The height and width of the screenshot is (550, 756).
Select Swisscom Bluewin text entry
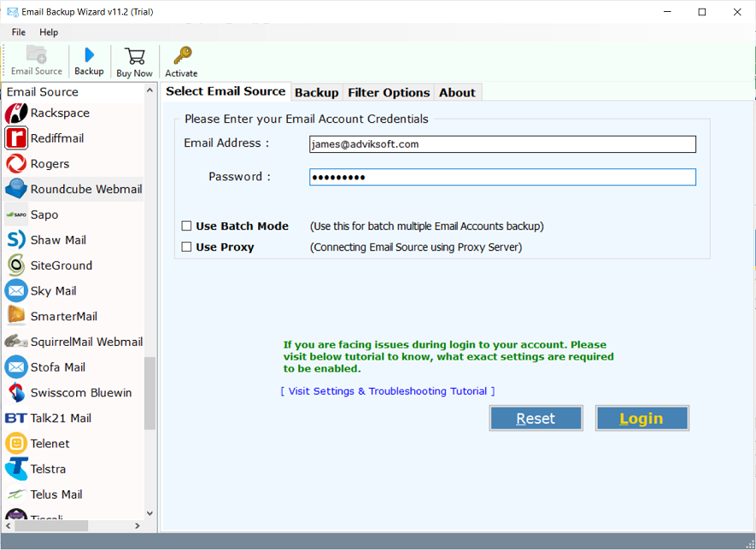pyautogui.click(x=81, y=392)
